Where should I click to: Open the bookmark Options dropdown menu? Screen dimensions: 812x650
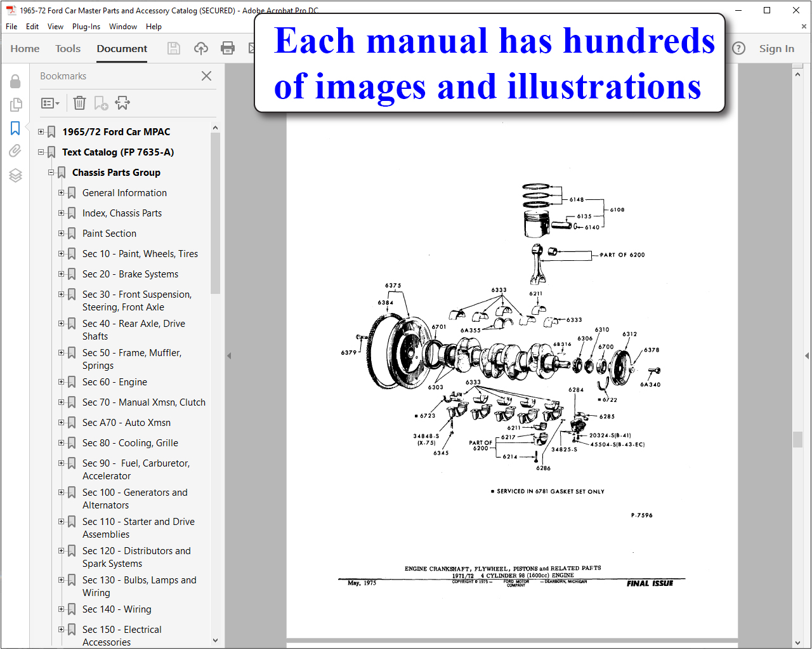tap(50, 103)
